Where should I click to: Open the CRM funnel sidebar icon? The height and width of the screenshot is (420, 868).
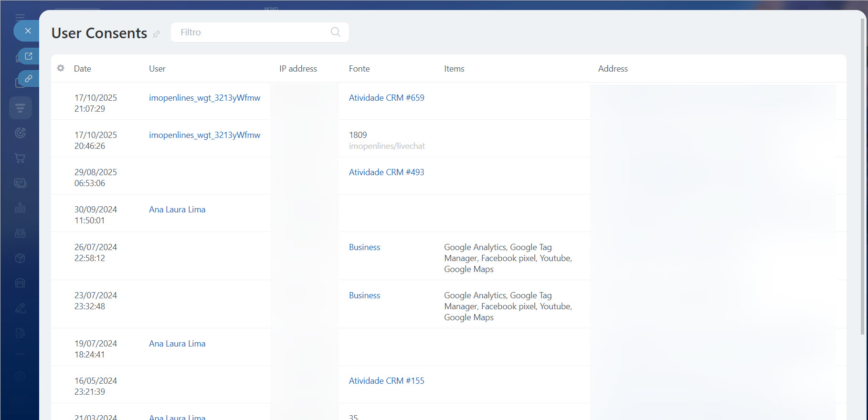point(20,108)
